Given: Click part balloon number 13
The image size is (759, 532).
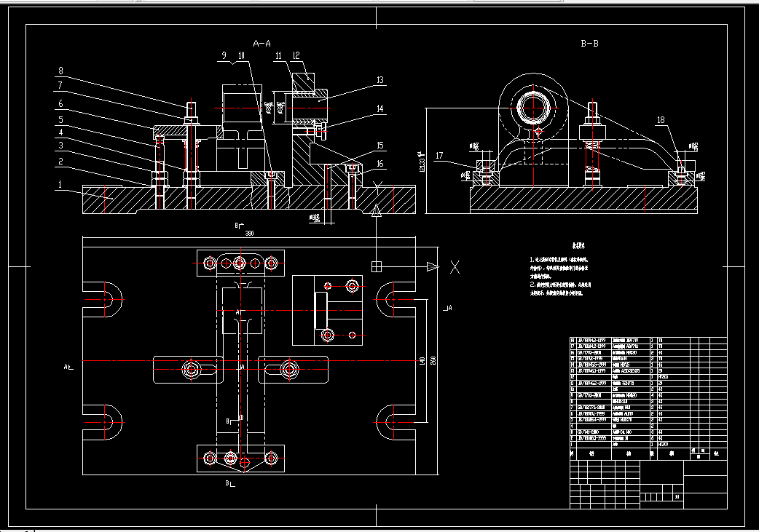Looking at the screenshot, I should [380, 80].
